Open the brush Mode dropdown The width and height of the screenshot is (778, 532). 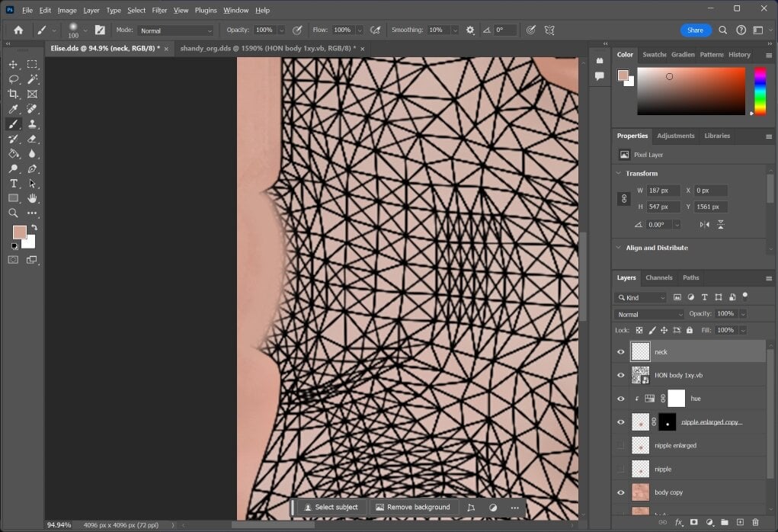tap(175, 30)
